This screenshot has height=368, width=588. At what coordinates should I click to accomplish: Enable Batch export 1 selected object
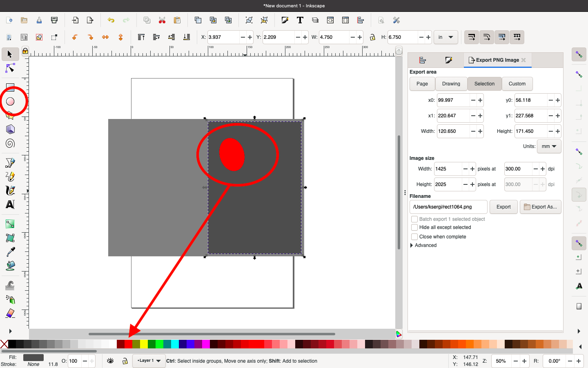414,219
